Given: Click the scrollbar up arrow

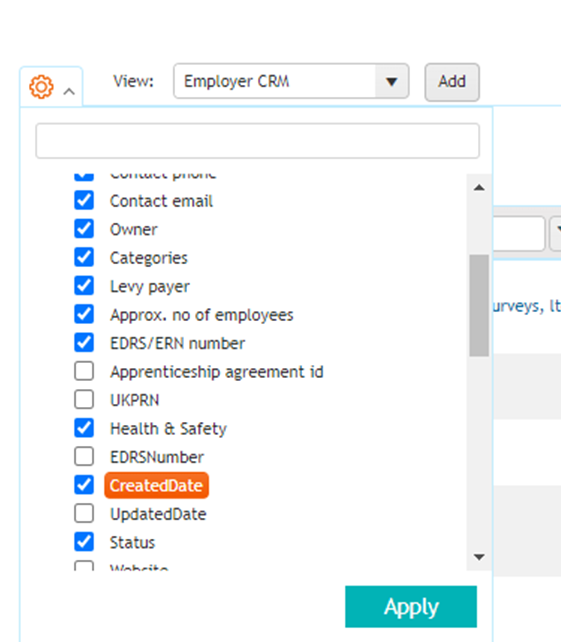Looking at the screenshot, I should [x=479, y=188].
